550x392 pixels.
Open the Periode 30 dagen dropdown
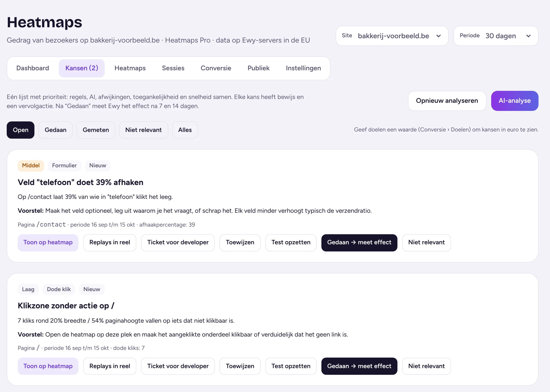coord(496,36)
